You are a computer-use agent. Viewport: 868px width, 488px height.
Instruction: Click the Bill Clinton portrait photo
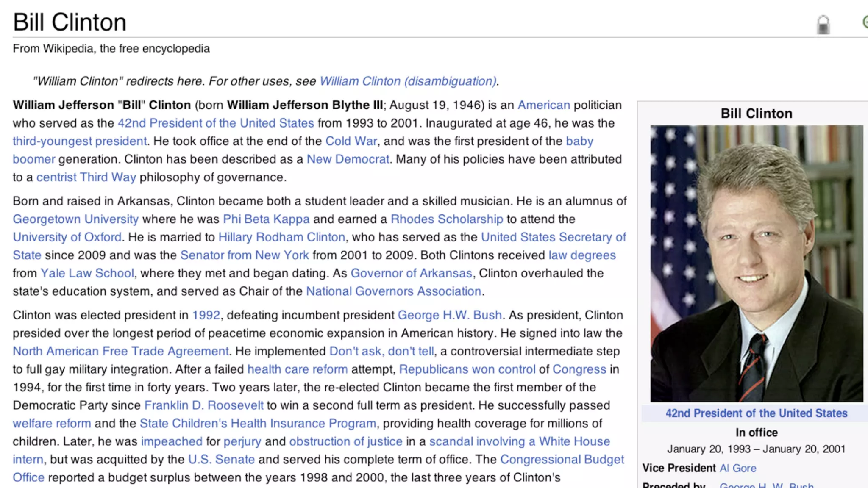pos(757,263)
